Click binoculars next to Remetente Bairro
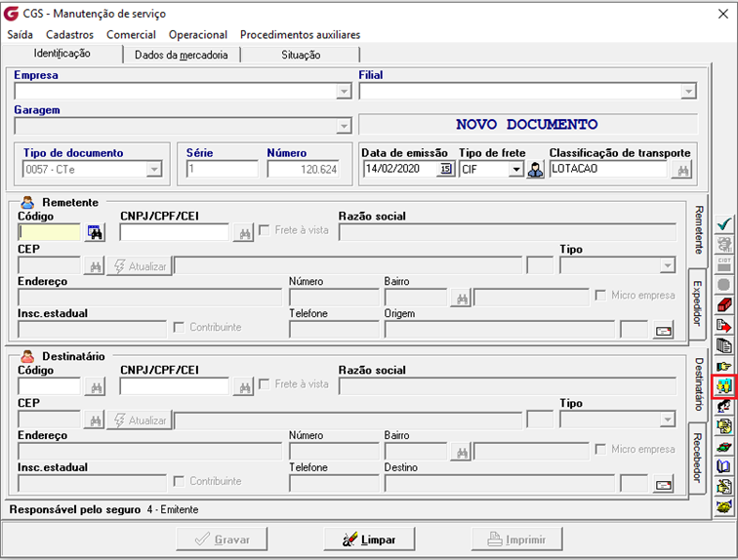The height and width of the screenshot is (560, 738). click(x=461, y=299)
